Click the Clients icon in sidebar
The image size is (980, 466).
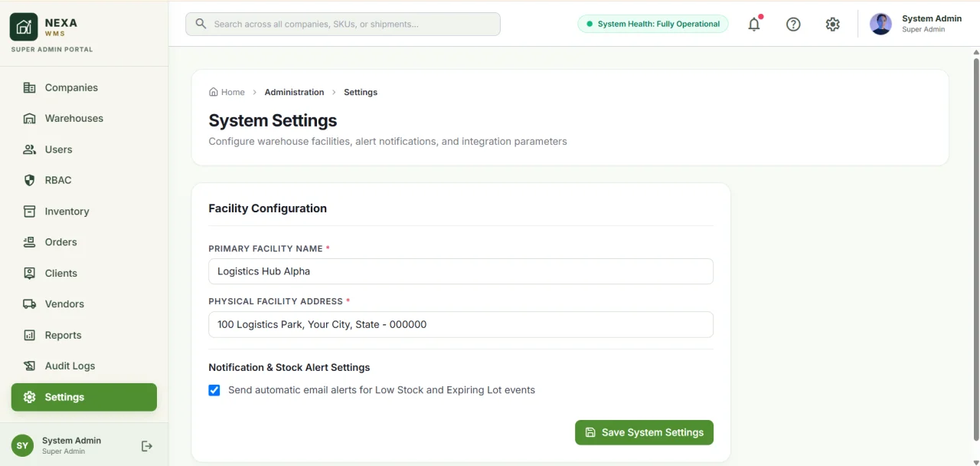click(29, 273)
